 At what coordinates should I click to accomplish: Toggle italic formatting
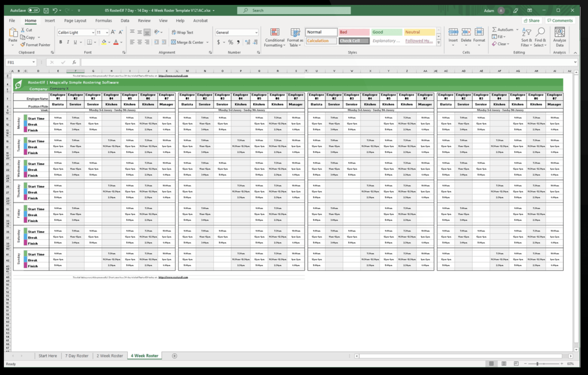coord(67,42)
